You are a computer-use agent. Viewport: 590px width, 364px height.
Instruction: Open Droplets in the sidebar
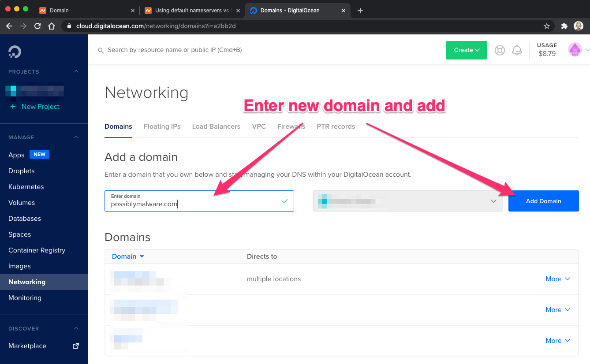click(x=21, y=171)
